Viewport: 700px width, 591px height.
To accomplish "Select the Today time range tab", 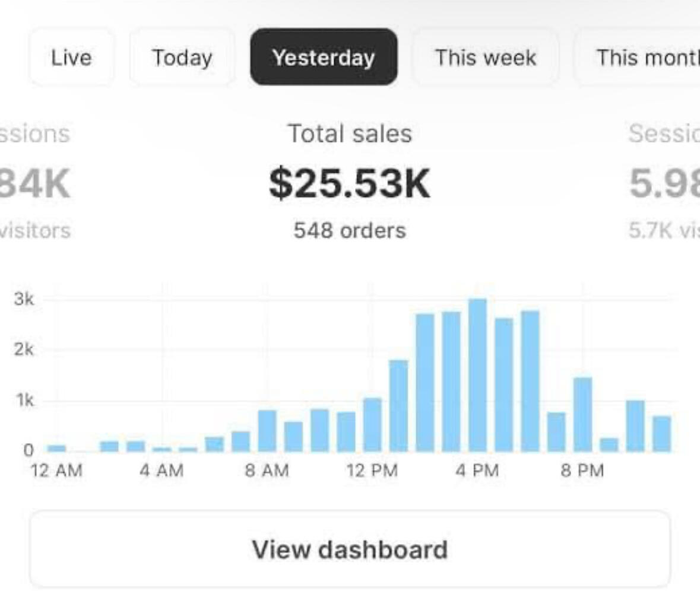I will pos(182,58).
